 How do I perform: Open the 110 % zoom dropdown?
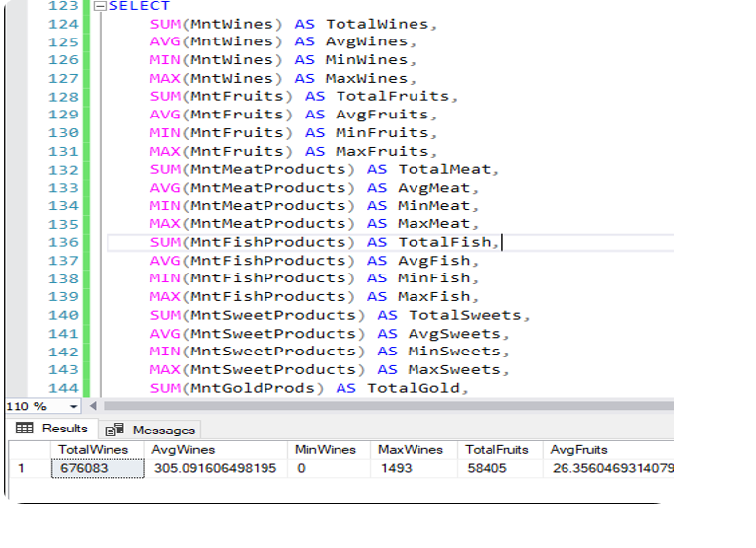click(x=73, y=406)
